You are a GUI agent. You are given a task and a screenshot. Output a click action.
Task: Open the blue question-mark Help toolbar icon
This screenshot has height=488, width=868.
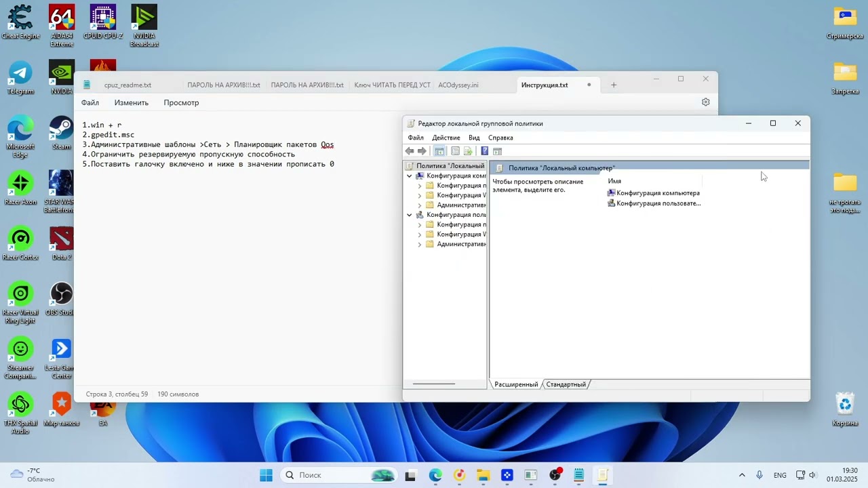[x=484, y=151]
